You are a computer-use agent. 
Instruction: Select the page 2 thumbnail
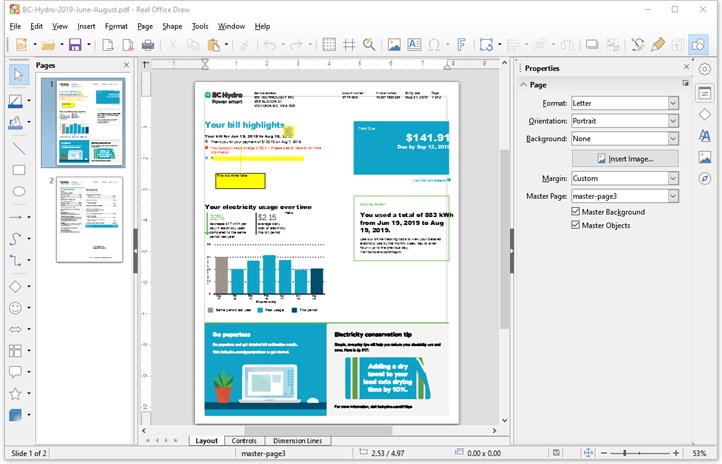coord(89,220)
